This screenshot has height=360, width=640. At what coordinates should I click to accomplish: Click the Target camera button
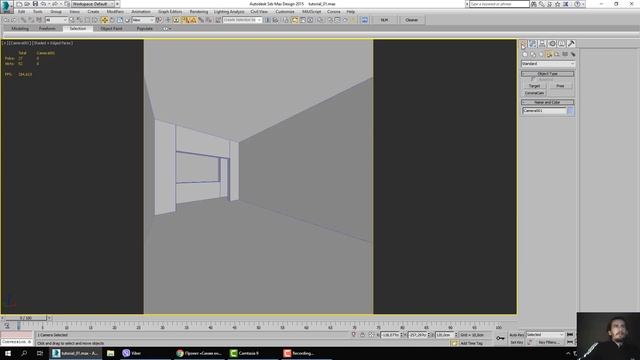click(x=534, y=86)
